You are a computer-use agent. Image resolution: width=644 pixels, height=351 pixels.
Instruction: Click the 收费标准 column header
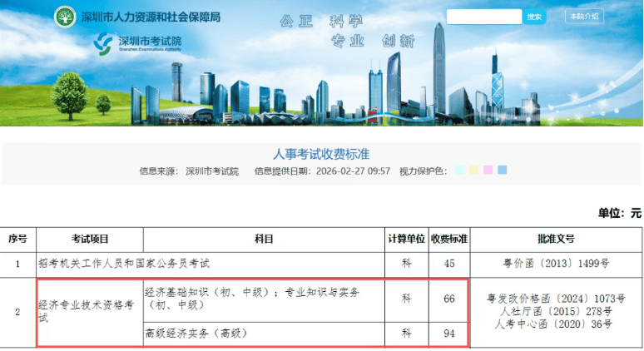(x=449, y=239)
